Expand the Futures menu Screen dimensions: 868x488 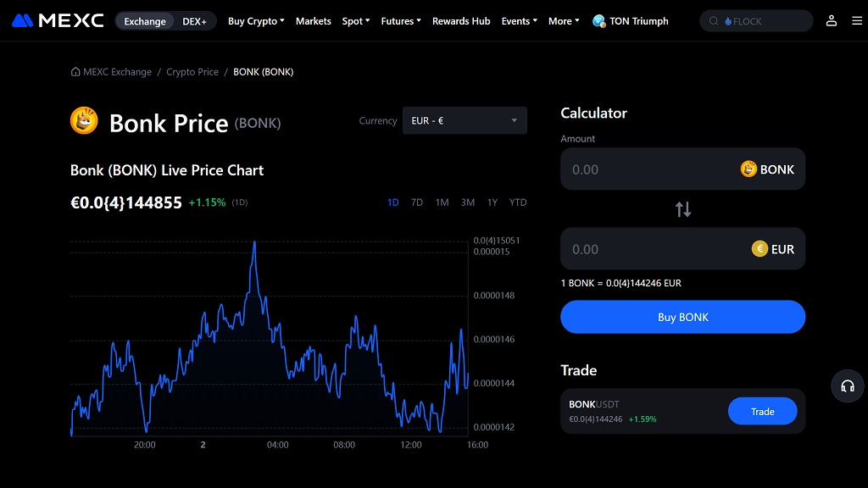click(x=401, y=21)
